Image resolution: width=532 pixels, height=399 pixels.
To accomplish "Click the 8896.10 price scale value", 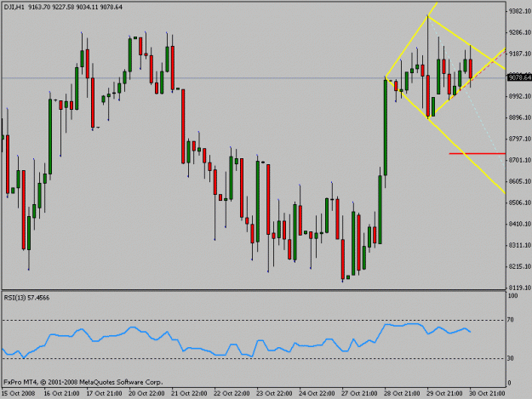I will (x=519, y=117).
